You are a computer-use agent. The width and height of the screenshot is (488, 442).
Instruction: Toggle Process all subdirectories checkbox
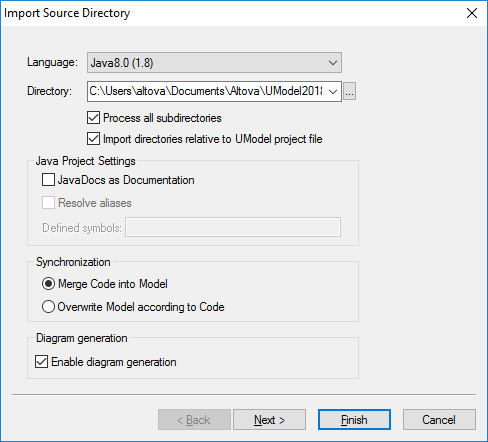click(x=93, y=118)
